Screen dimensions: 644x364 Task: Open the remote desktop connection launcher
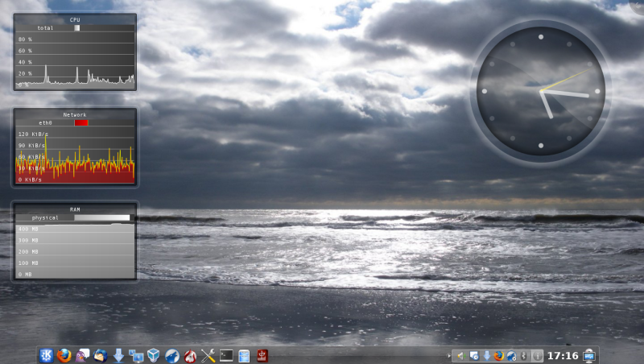(136, 355)
